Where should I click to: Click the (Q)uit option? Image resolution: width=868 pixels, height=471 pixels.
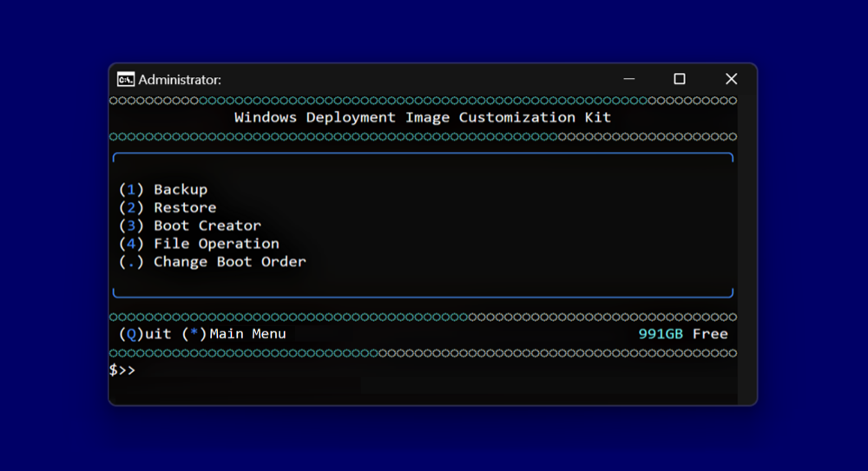pos(145,334)
